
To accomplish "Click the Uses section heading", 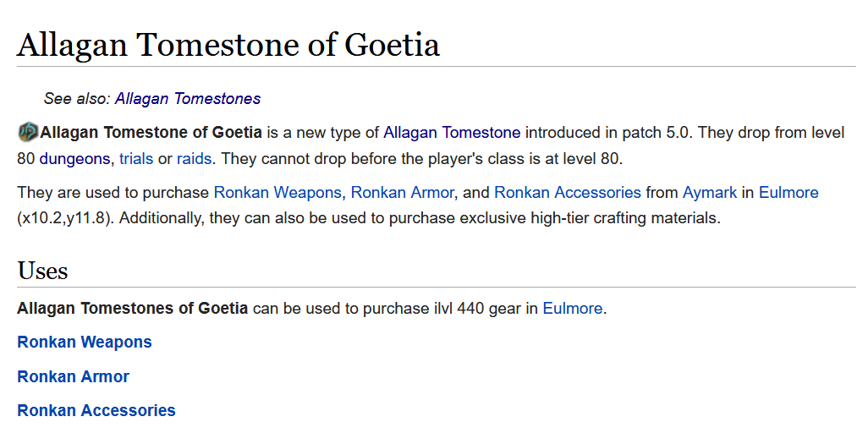I will click(x=42, y=271).
